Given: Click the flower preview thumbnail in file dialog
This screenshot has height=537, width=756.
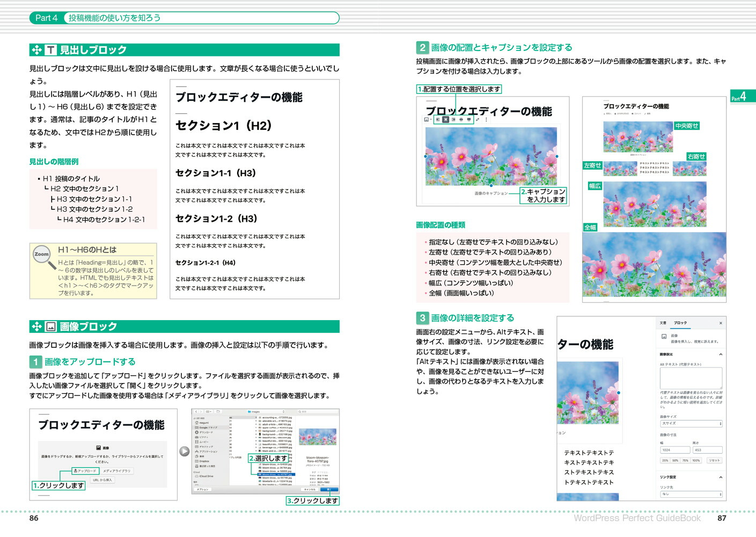Looking at the screenshot, I should [x=318, y=437].
